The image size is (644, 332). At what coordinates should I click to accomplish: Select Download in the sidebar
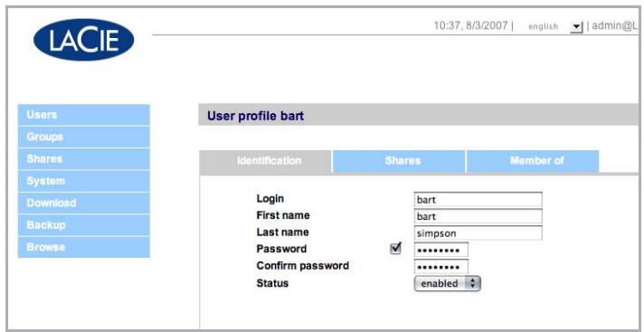[x=84, y=203]
